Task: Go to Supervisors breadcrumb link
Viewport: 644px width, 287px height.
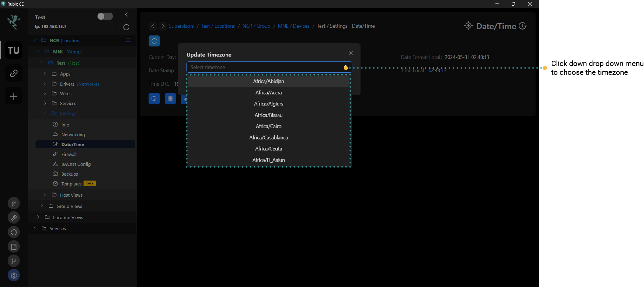Action: [181, 26]
